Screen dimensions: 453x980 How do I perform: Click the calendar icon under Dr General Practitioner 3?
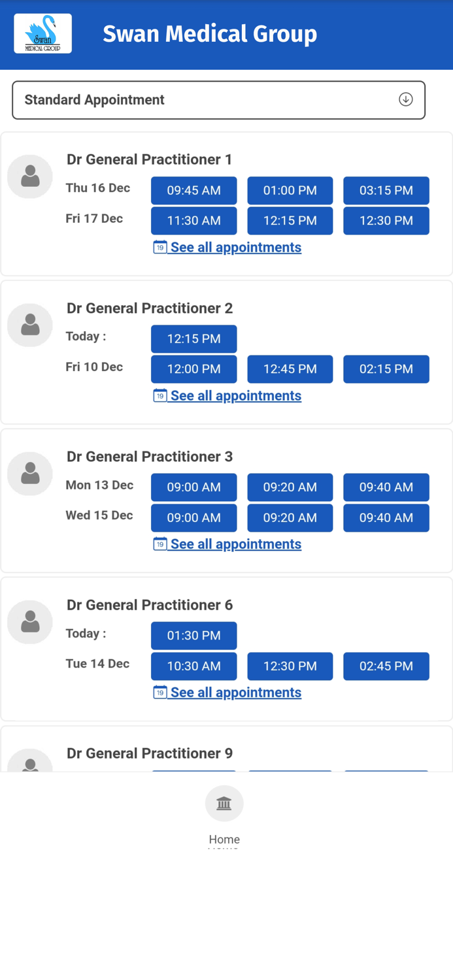click(160, 544)
